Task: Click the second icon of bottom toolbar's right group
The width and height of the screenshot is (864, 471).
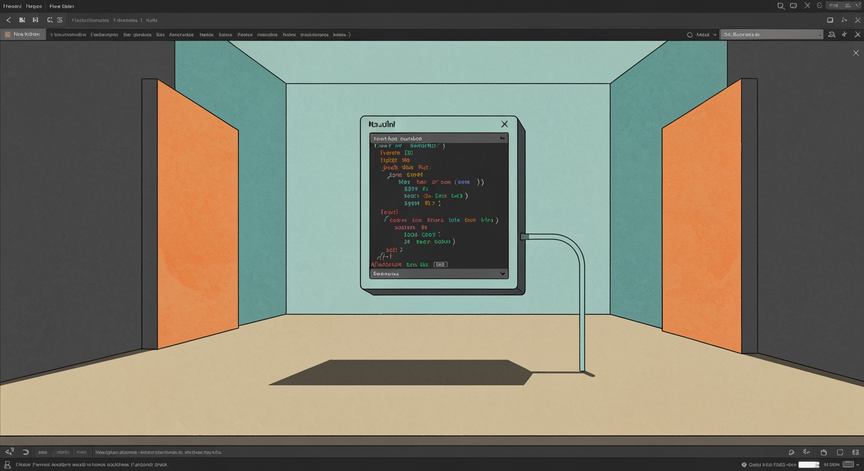Action: (x=807, y=452)
